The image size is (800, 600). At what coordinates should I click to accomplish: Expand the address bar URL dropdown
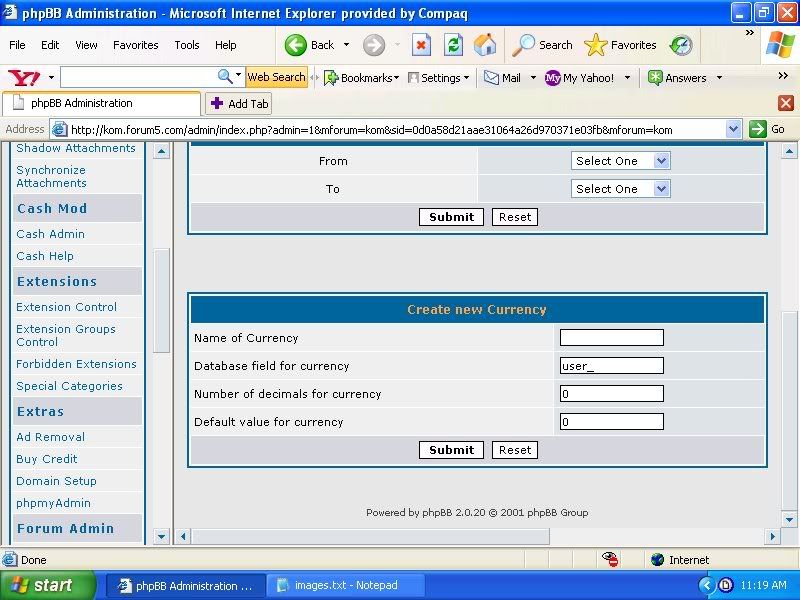pos(733,129)
